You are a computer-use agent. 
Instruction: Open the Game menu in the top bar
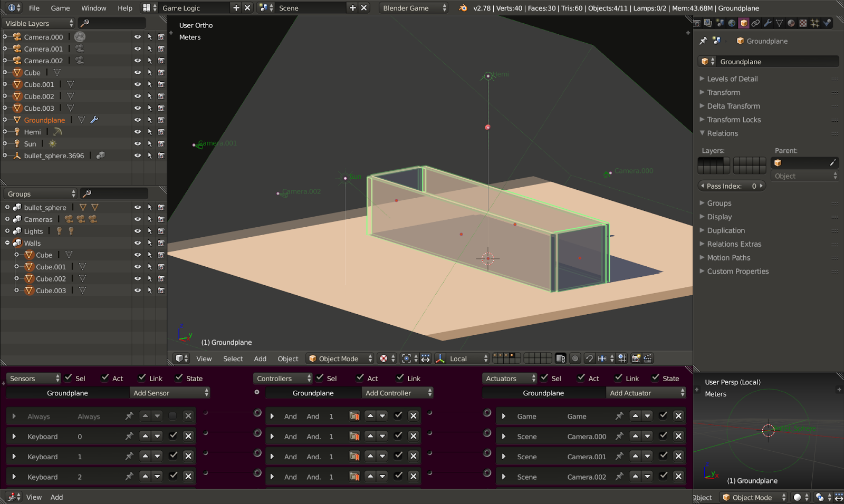tap(60, 8)
